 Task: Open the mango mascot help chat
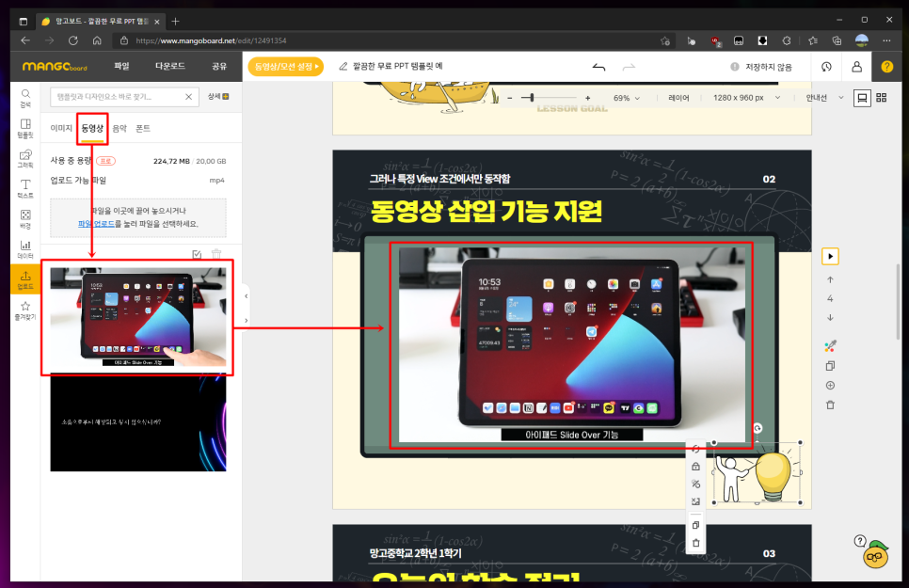[875, 554]
